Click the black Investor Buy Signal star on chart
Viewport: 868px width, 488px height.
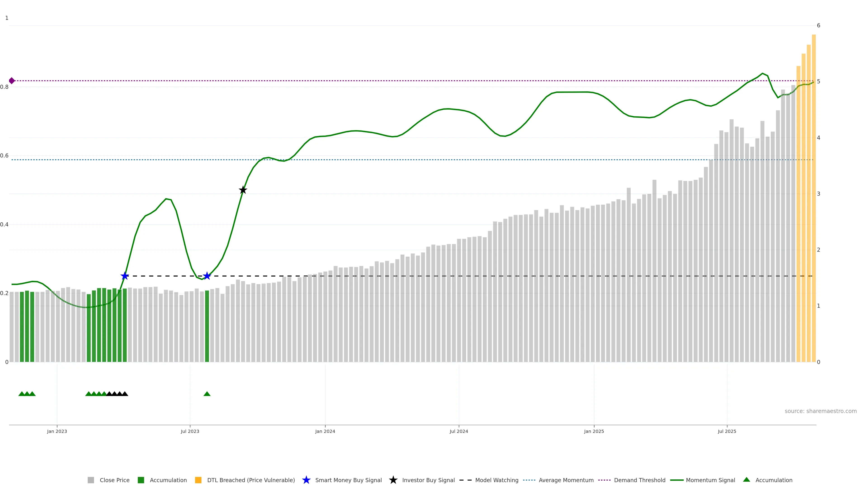(243, 190)
